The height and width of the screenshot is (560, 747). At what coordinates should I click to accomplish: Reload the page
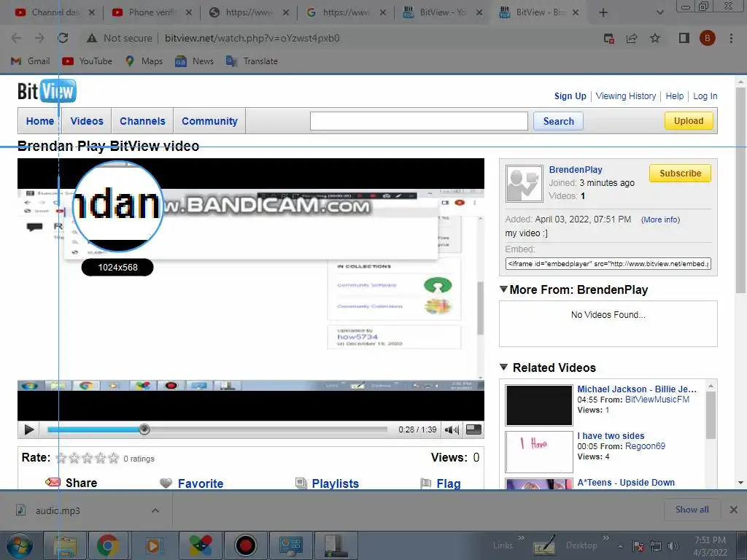point(63,38)
